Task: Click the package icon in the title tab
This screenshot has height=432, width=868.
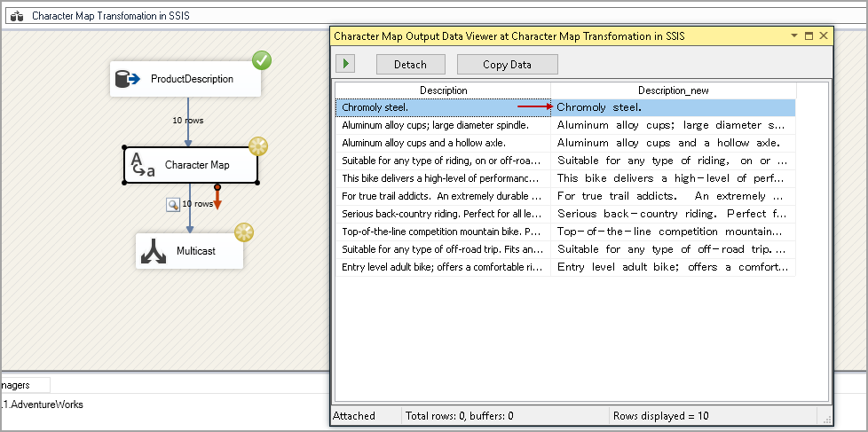Action: pyautogui.click(x=17, y=16)
